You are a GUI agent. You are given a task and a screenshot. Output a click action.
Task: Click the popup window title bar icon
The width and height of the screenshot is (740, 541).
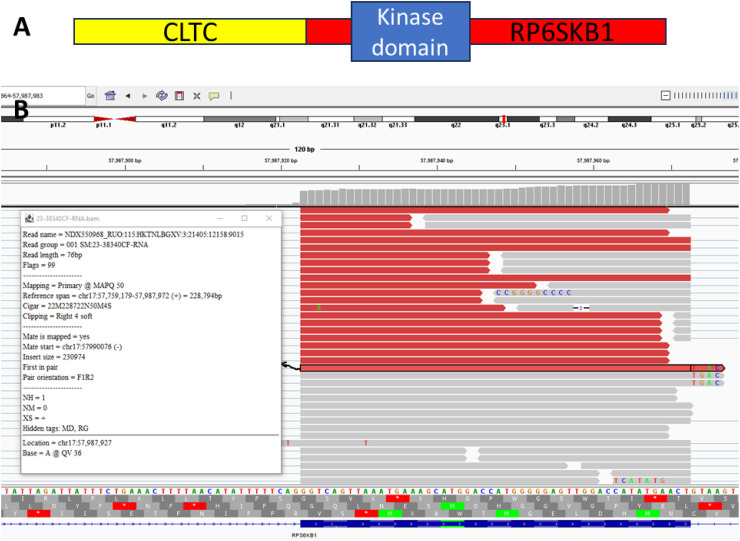click(x=29, y=218)
